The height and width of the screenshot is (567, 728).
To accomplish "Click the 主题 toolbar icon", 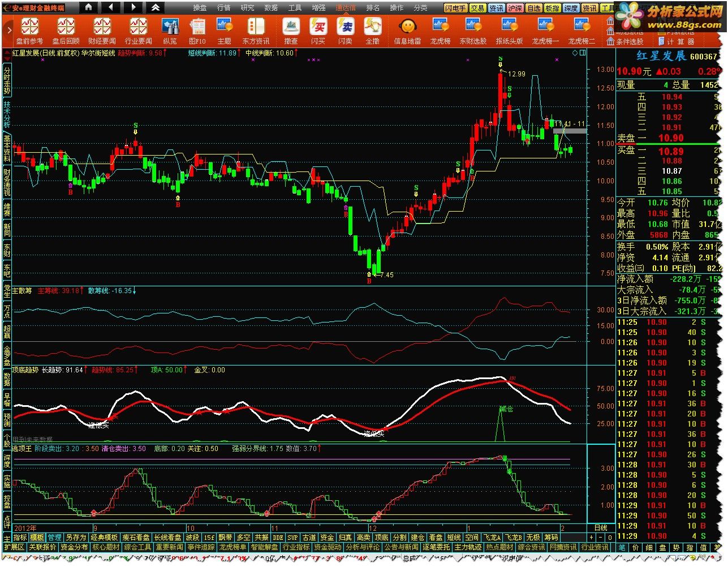I will [x=225, y=31].
